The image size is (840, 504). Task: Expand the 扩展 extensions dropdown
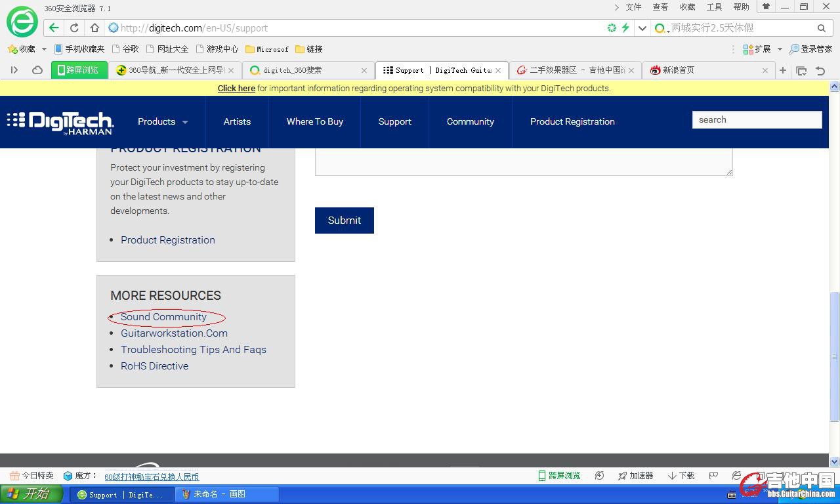point(780,49)
